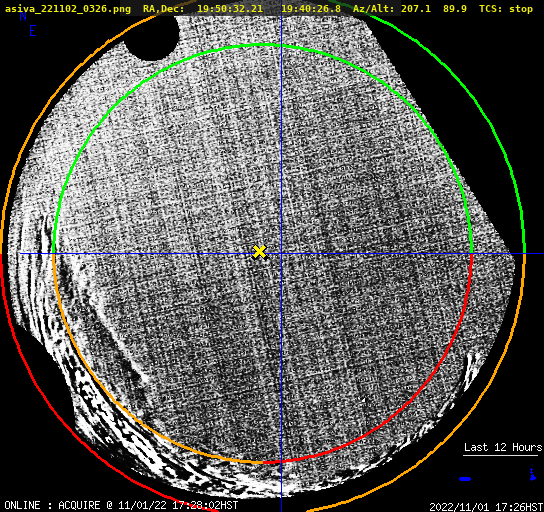Image resolution: width=544 pixels, height=512 pixels.
Task: Click the blue E east compass label
Action: point(33,31)
